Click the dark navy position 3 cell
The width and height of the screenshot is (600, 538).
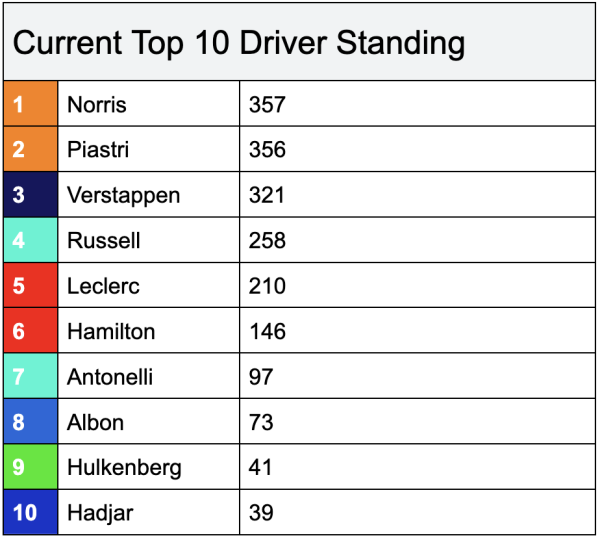(30, 195)
